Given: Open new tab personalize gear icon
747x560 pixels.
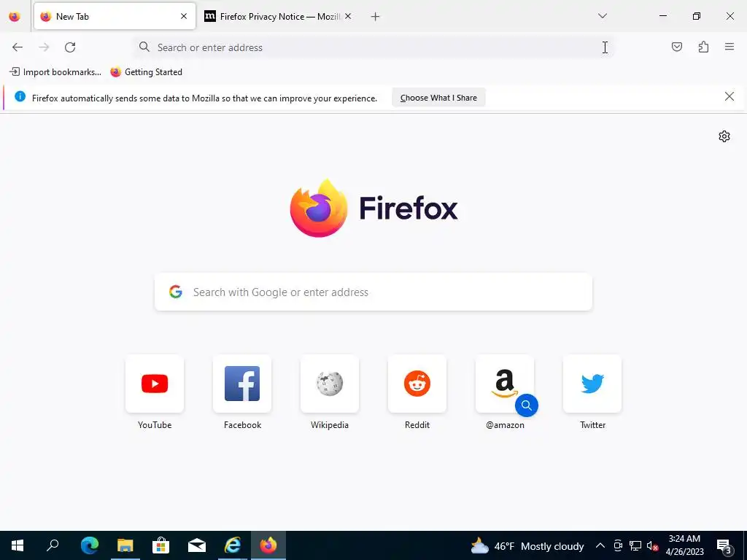Looking at the screenshot, I should point(724,136).
